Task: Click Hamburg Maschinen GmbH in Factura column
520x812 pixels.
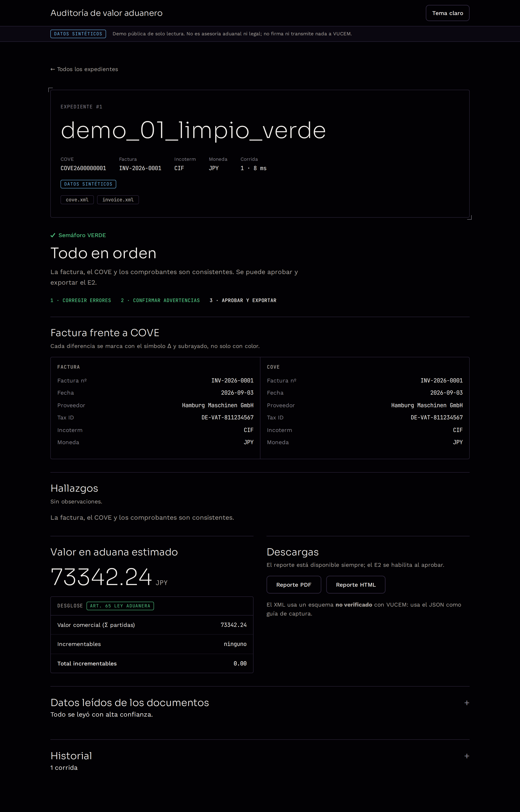Action: (218, 405)
